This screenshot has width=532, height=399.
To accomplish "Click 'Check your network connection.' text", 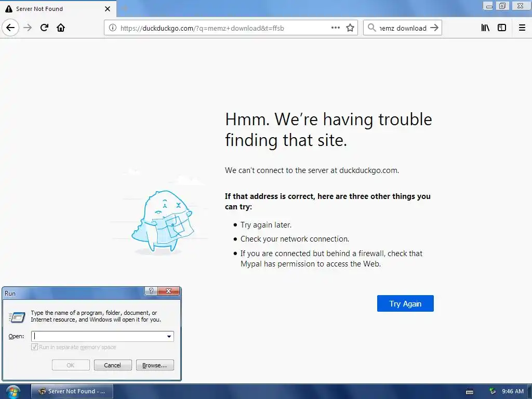I will (x=295, y=239).
